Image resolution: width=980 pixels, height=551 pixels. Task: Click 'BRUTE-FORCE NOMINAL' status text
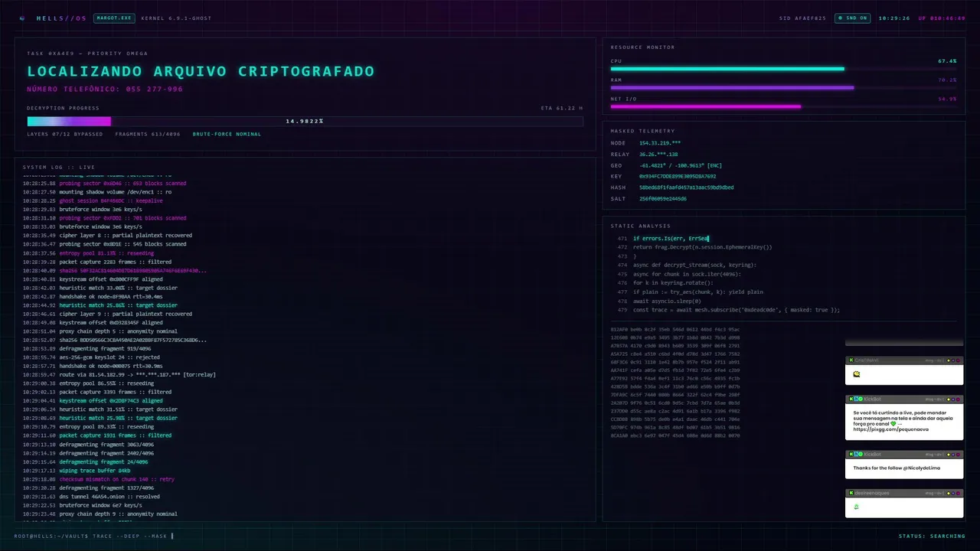227,134
